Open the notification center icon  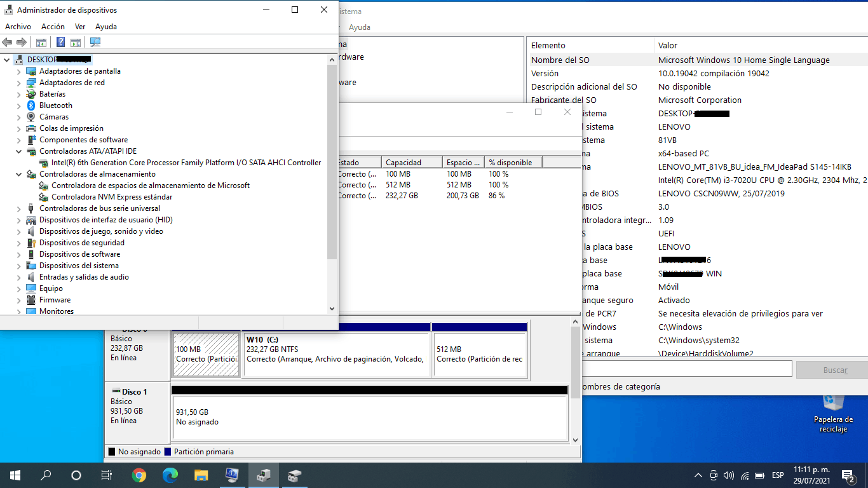[848, 475]
